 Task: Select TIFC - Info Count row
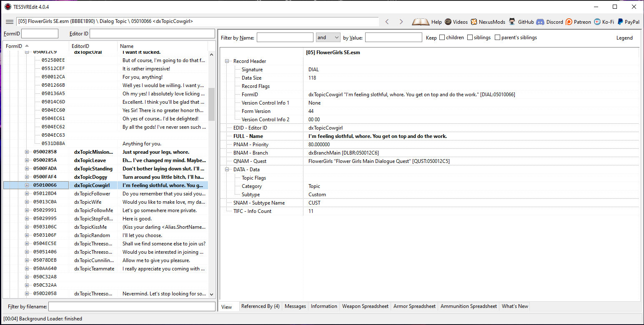(x=429, y=211)
